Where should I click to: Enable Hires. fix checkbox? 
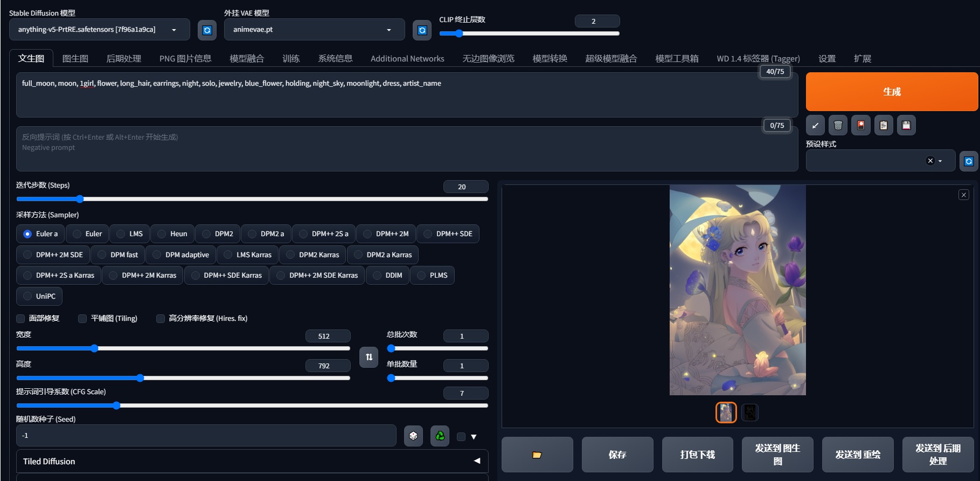[x=161, y=319]
